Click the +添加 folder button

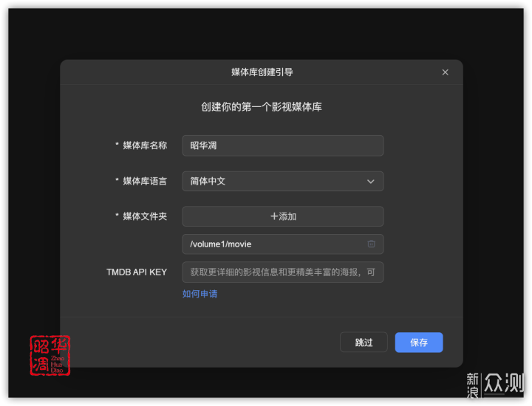click(x=282, y=216)
